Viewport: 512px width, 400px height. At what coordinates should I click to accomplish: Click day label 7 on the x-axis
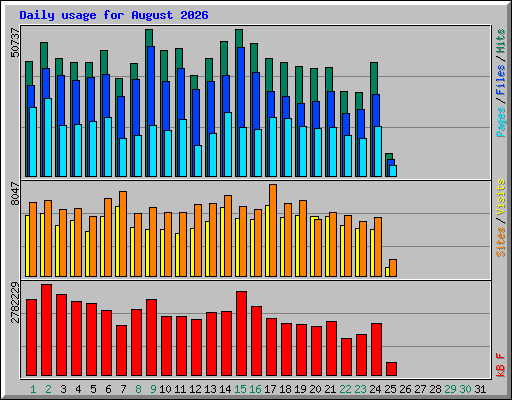click(x=123, y=389)
